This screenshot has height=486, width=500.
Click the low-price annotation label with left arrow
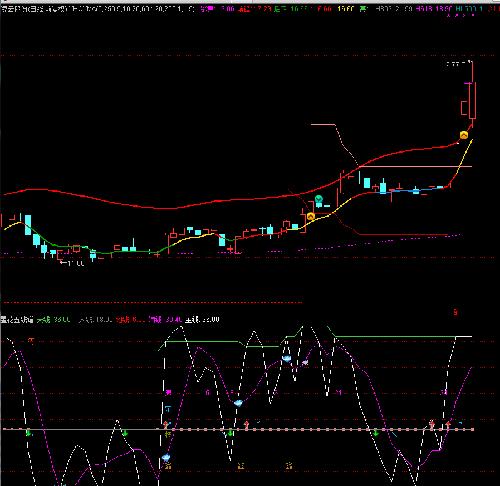(72, 263)
